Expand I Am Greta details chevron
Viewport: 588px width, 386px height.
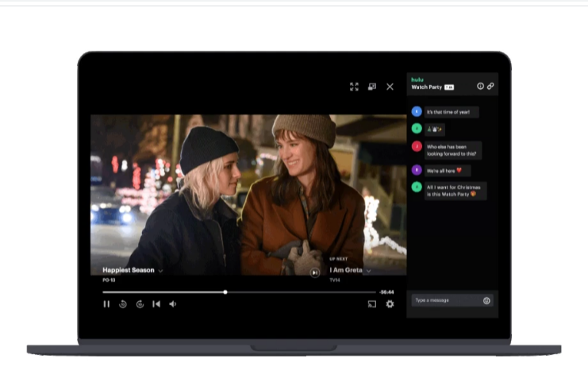tap(369, 271)
